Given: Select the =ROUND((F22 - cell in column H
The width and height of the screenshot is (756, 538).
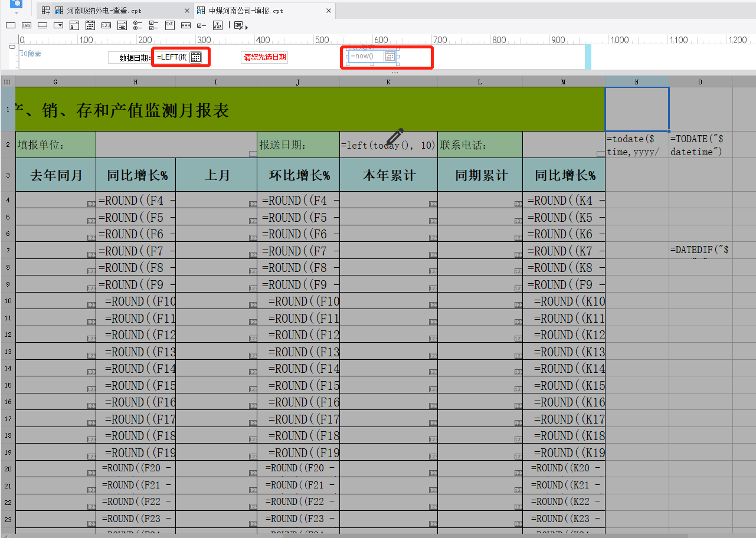Looking at the screenshot, I should pos(136,502).
